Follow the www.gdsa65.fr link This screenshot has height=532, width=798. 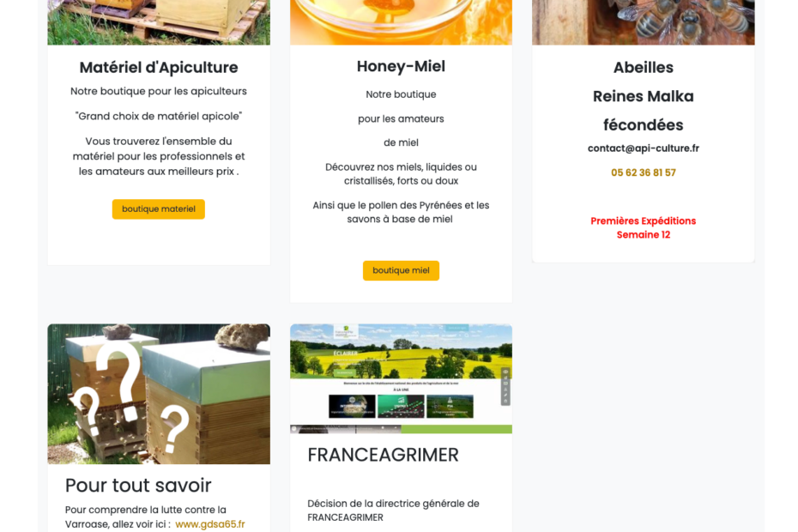[x=209, y=524]
